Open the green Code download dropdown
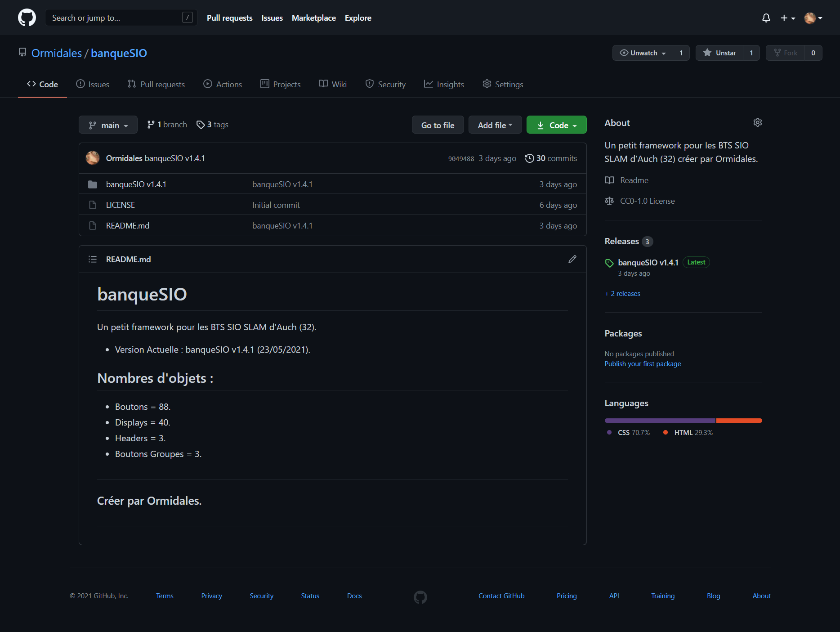This screenshot has width=840, height=632. [556, 125]
